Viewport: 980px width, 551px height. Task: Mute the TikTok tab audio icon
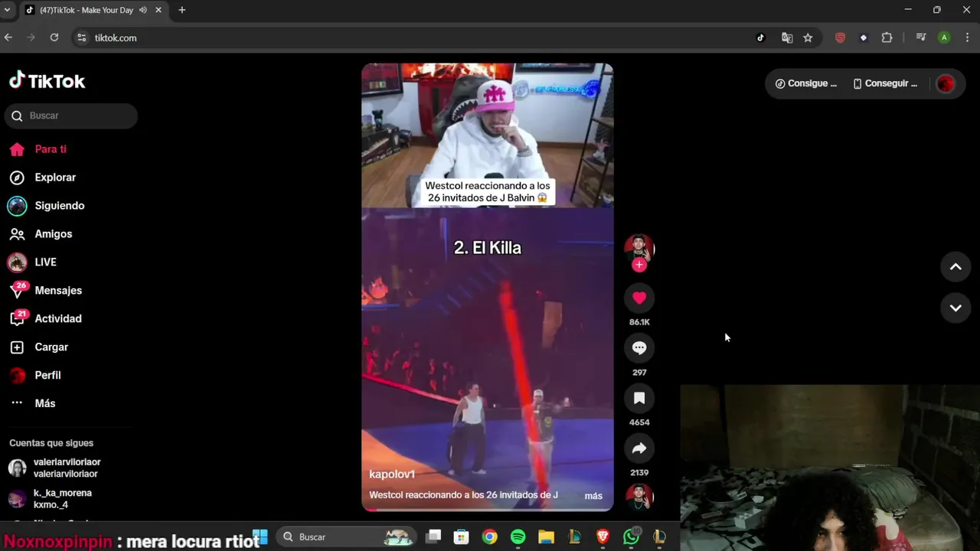(x=143, y=10)
